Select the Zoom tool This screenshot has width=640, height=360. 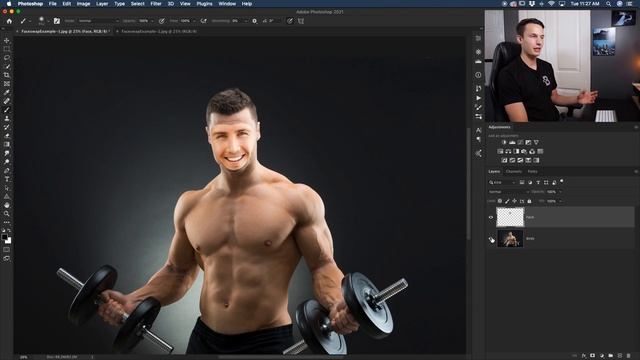(x=7, y=213)
